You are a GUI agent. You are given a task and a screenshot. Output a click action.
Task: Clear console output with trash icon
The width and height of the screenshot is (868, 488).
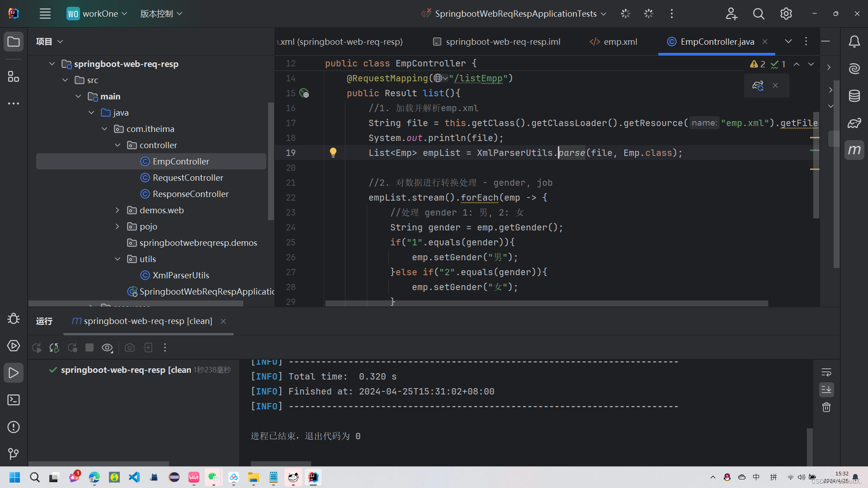click(826, 407)
